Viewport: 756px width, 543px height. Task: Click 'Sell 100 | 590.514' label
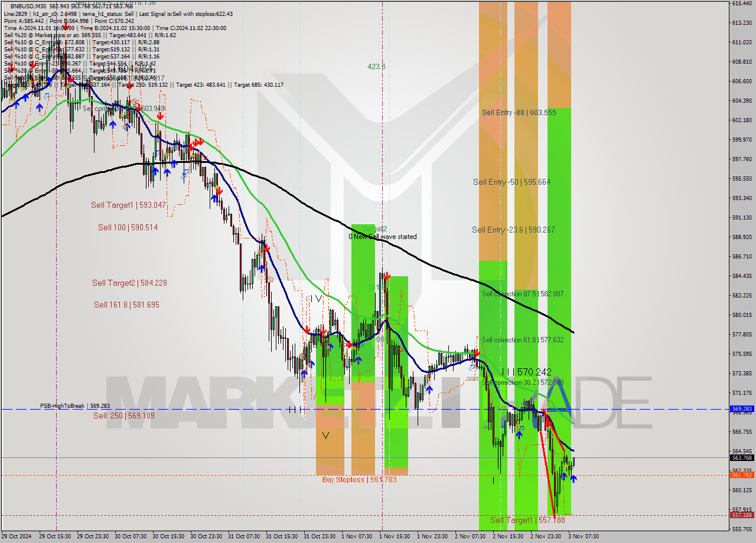click(x=128, y=227)
